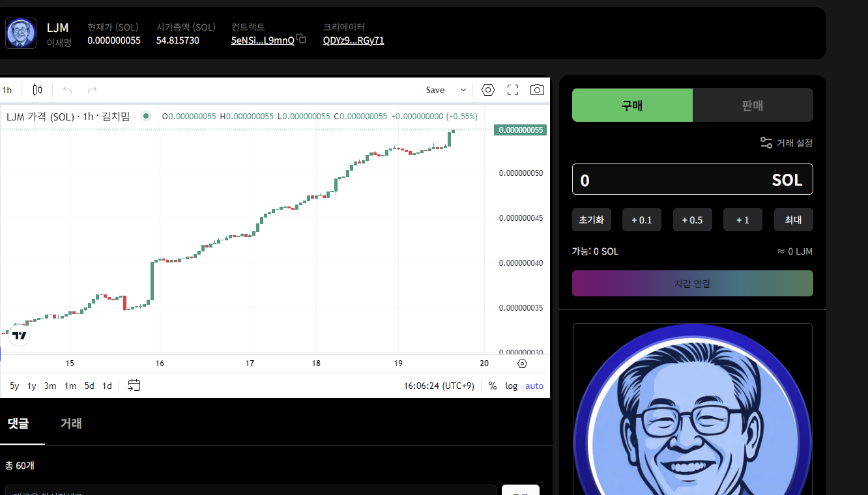
Task: Take a chart snapshot with camera icon
Action: [537, 90]
